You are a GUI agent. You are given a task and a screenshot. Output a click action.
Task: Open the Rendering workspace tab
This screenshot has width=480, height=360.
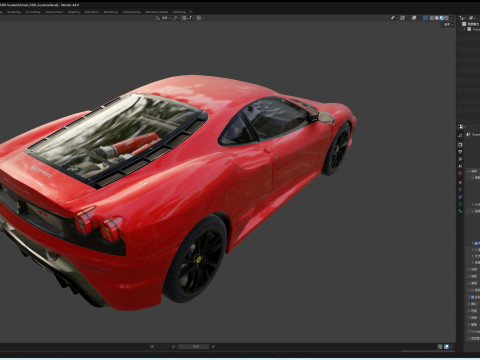pos(111,12)
